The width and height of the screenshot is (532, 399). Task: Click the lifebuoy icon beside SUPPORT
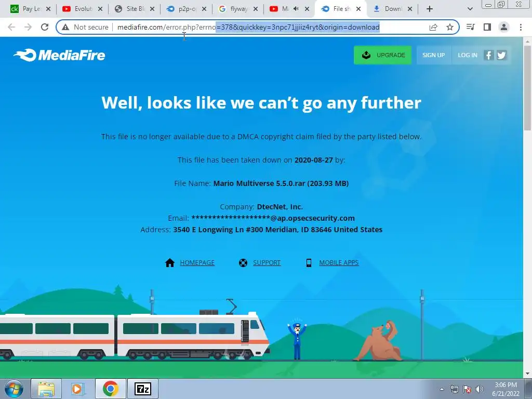[243, 262]
